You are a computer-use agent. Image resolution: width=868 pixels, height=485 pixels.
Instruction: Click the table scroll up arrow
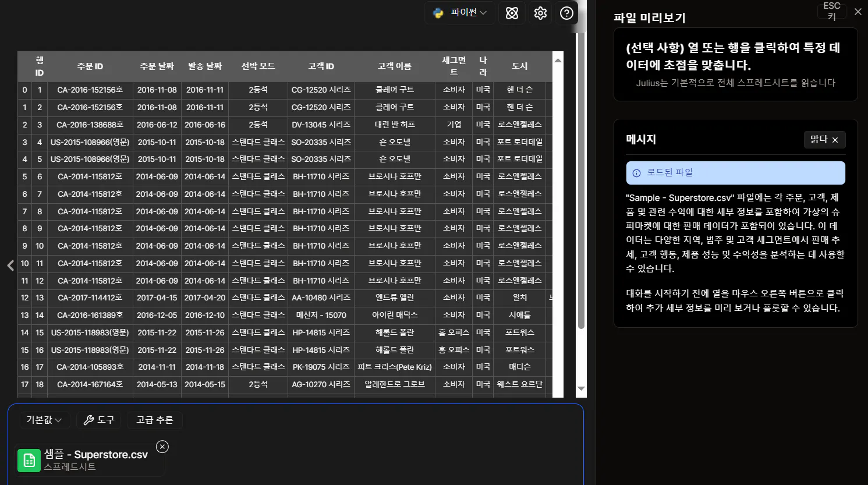[x=558, y=60]
